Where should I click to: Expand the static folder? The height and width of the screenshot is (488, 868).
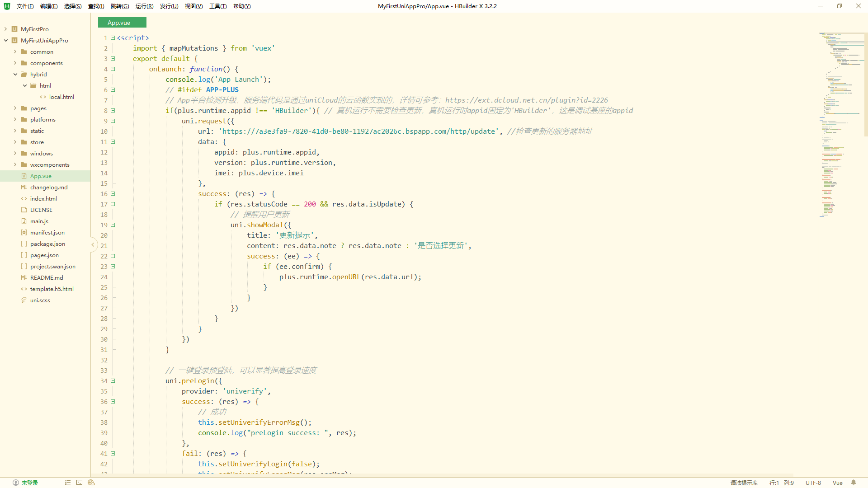15,131
